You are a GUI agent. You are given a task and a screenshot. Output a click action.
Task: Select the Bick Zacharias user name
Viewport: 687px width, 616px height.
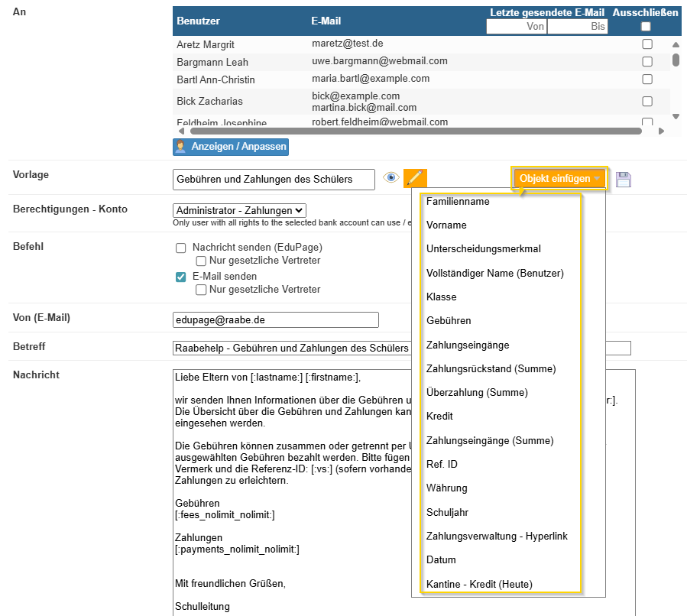coord(209,101)
